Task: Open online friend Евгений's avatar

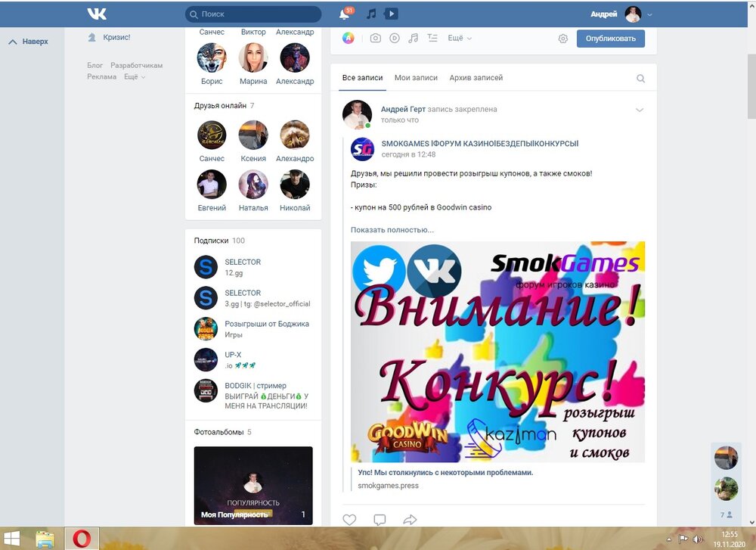Action: coord(212,185)
